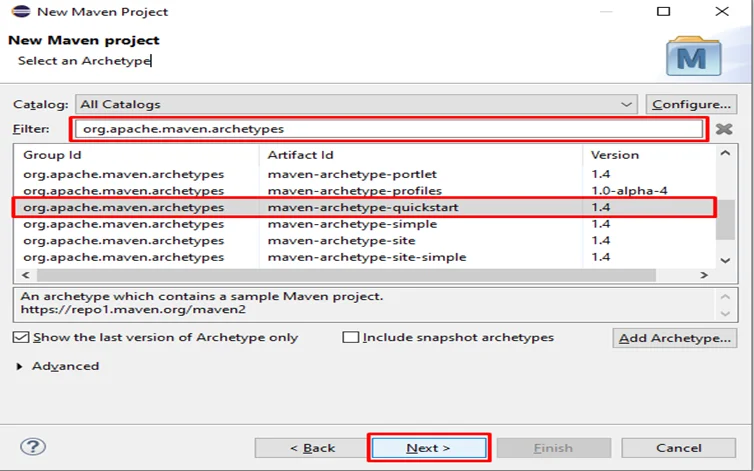This screenshot has height=471, width=754.
Task: Click the Eclipse icon in title bar
Action: [21, 11]
